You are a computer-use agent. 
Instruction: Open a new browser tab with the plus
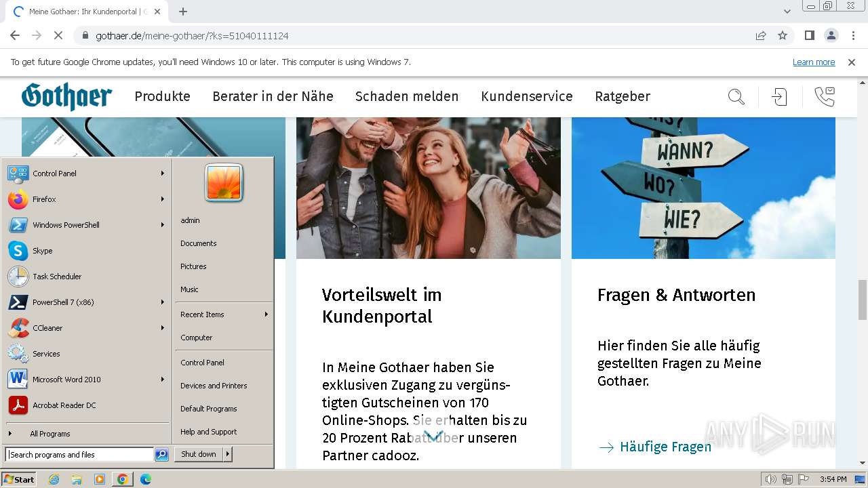[183, 12]
